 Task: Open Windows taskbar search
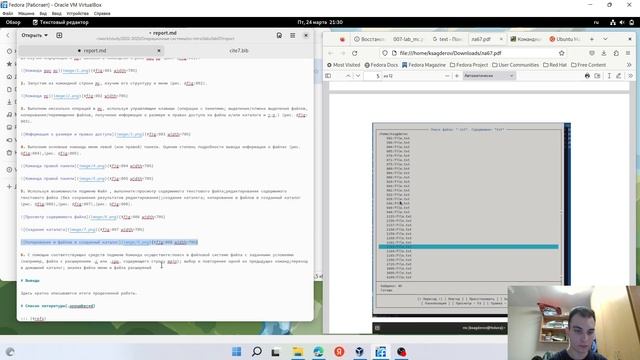tap(257, 351)
